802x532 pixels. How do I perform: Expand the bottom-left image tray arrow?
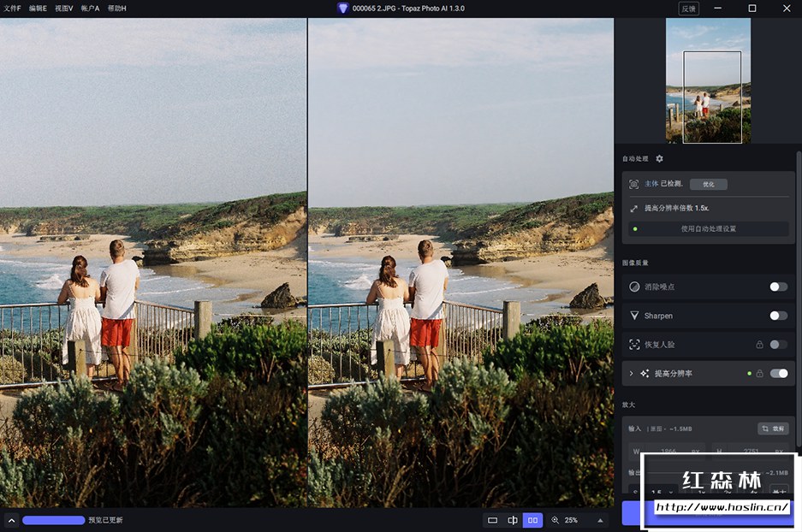tap(11, 520)
